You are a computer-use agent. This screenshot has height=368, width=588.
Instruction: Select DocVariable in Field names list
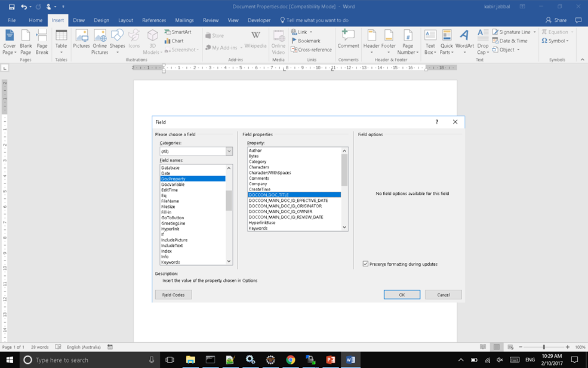[x=193, y=185]
